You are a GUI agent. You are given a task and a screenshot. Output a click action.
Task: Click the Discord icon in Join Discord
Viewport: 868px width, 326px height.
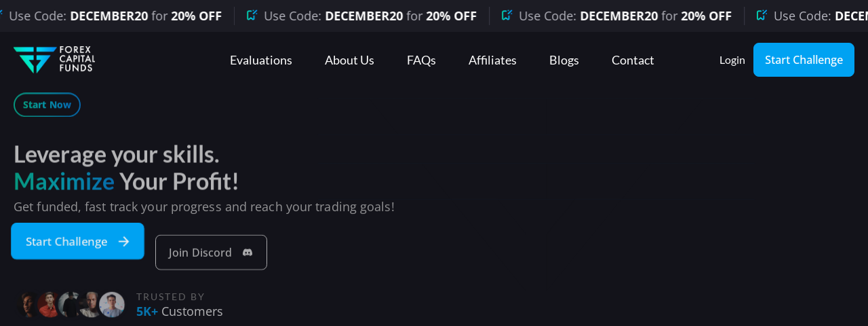click(x=248, y=253)
